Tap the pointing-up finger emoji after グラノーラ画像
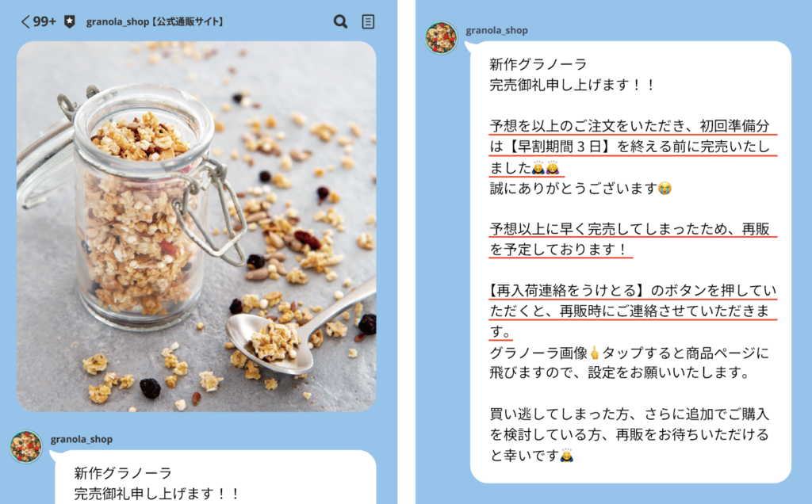The height and width of the screenshot is (504, 812). point(595,353)
